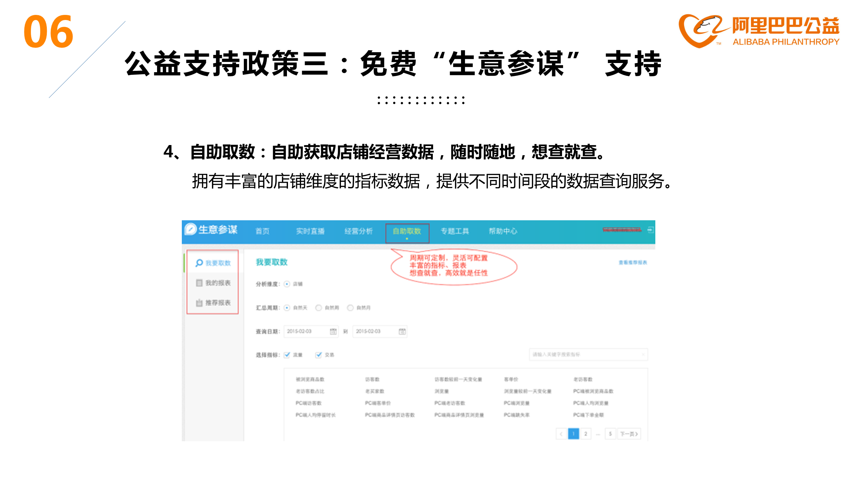The width and height of the screenshot is (868, 488).
Task: Choose the 被浏览商品数 indicator
Action: pyautogui.click(x=310, y=379)
